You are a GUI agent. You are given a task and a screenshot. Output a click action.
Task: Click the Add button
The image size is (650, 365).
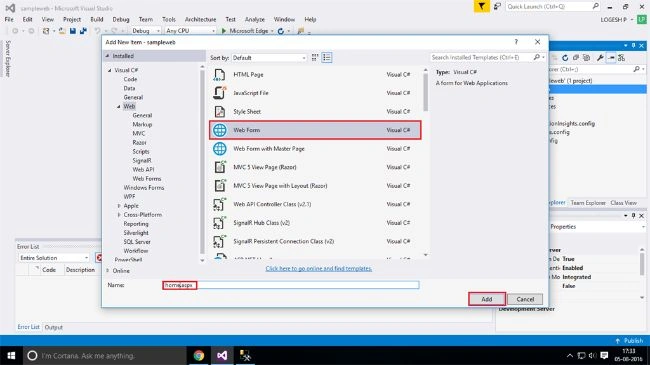click(487, 299)
